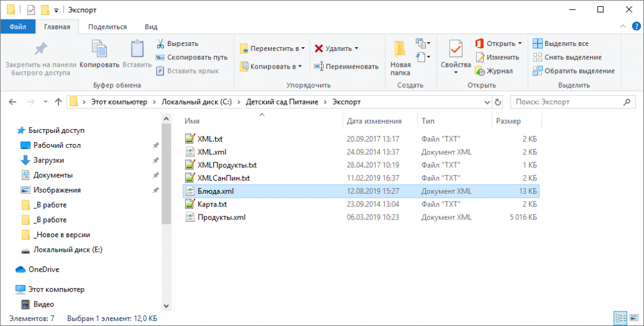The image size is (644, 326).
Task: Expand the Copy to (Копировать в) dropdown
Action: click(299, 66)
